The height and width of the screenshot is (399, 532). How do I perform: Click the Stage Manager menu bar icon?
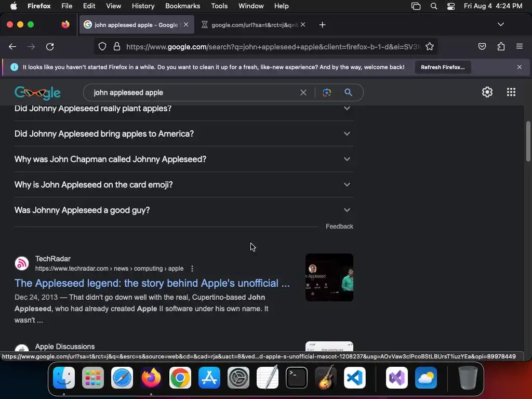[416, 6]
